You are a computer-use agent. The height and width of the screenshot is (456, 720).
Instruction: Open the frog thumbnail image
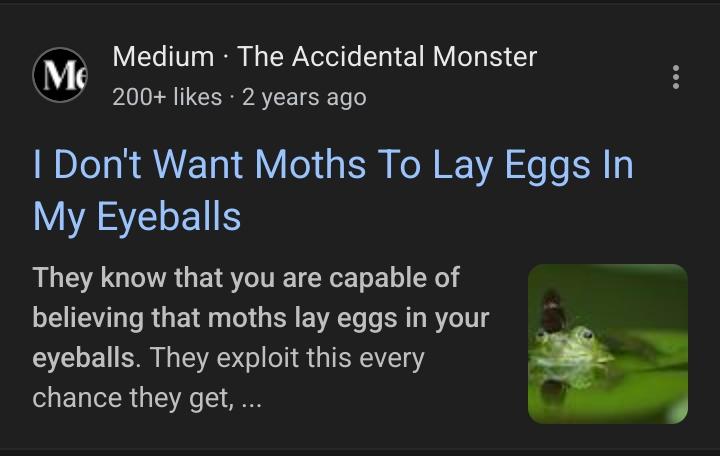(x=608, y=343)
